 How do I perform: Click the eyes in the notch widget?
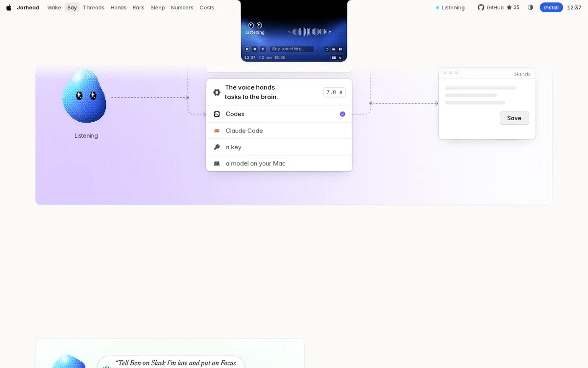point(255,26)
